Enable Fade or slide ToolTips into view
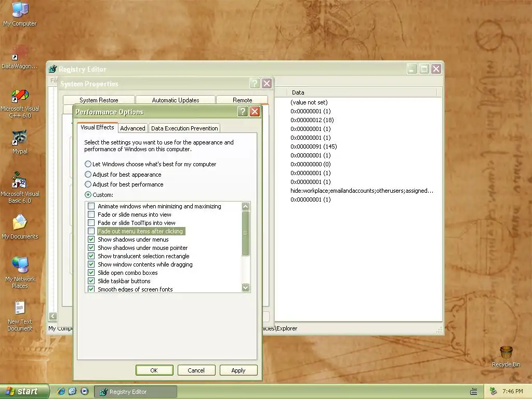Viewport: 532px width, 399px height. coord(91,222)
